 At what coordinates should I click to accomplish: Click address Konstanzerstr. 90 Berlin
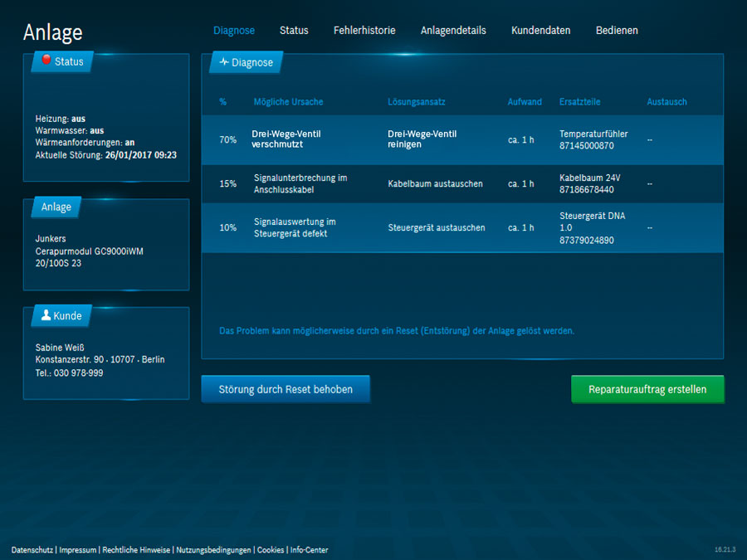coord(100,359)
